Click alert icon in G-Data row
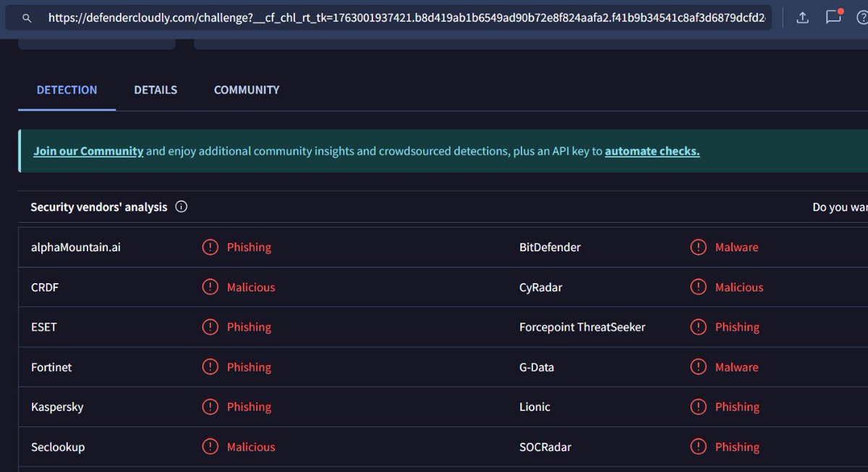 (x=698, y=367)
